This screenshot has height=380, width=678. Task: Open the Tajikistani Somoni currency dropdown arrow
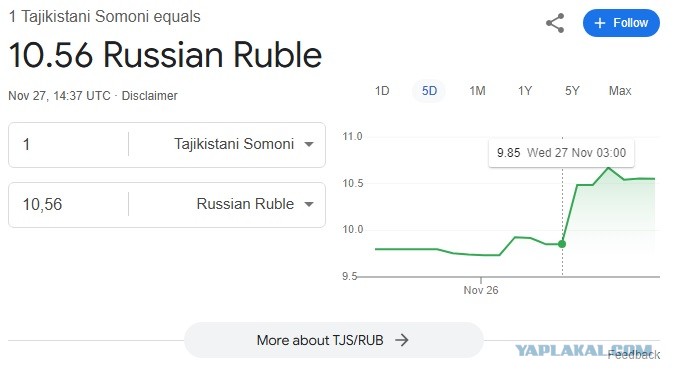pyautogui.click(x=309, y=144)
